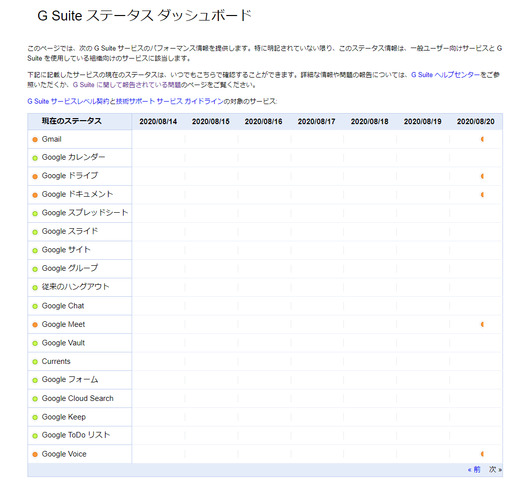Go to next dates with 次 »

tap(495, 470)
